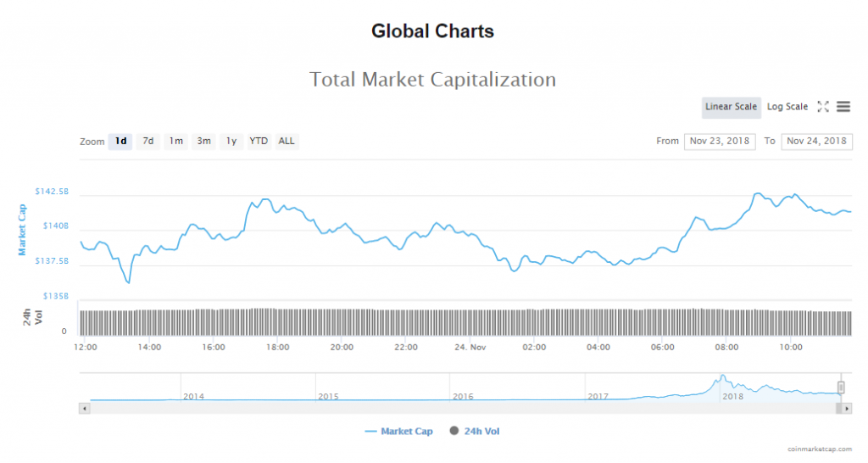Select the 3m zoom option
Screen dimensions: 868x463
(203, 141)
